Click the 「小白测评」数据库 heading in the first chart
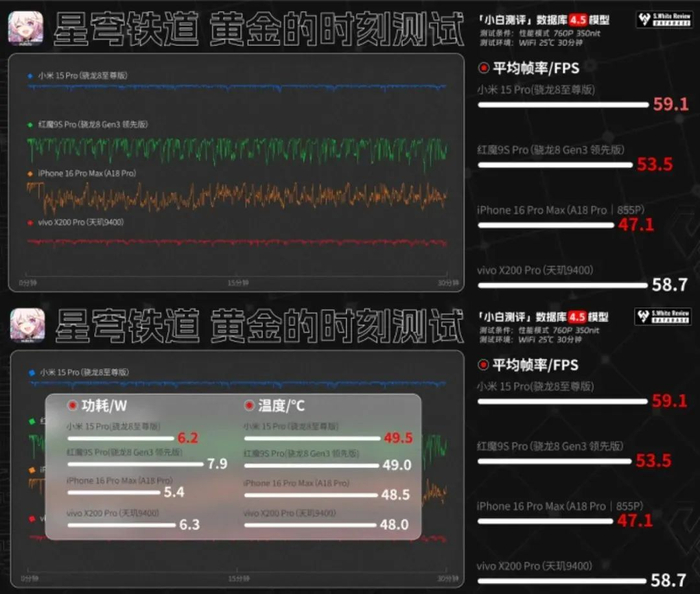Image resolution: width=700 pixels, height=594 pixels. (x=523, y=20)
